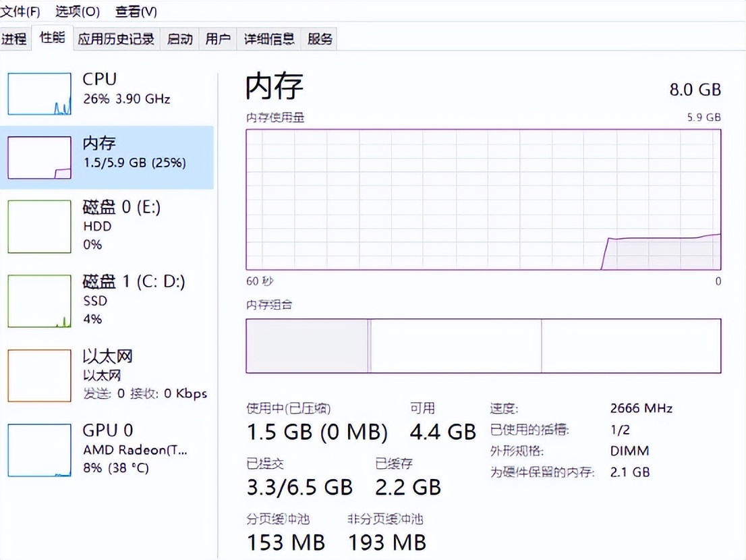Switch to the 应用历史记录 tab
The height and width of the screenshot is (560, 746).
[116, 39]
